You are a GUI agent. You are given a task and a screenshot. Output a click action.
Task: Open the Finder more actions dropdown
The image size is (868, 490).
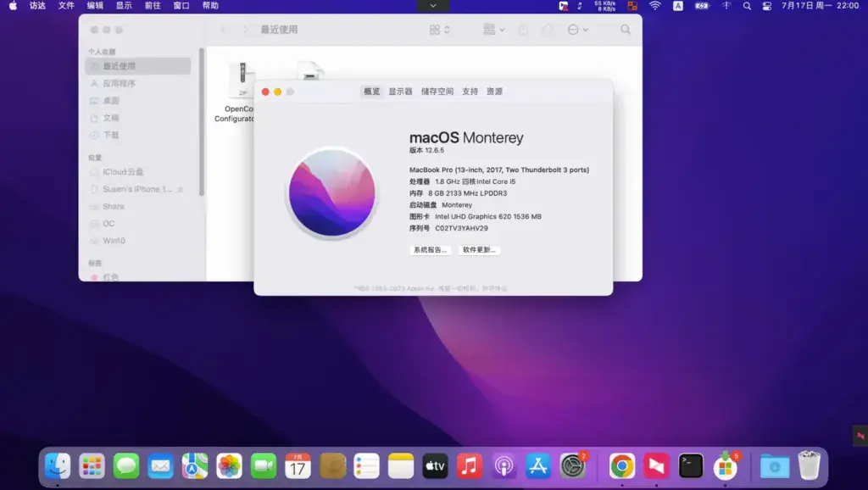[578, 30]
